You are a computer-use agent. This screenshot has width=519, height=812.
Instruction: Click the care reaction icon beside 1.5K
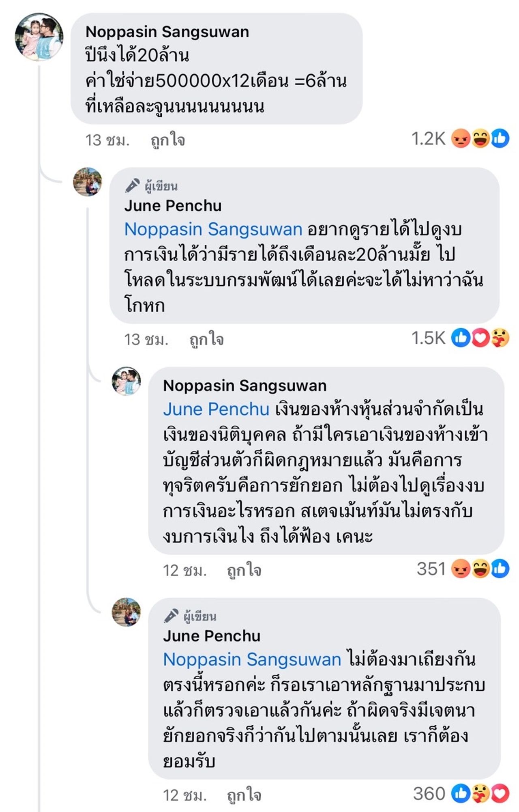500,338
